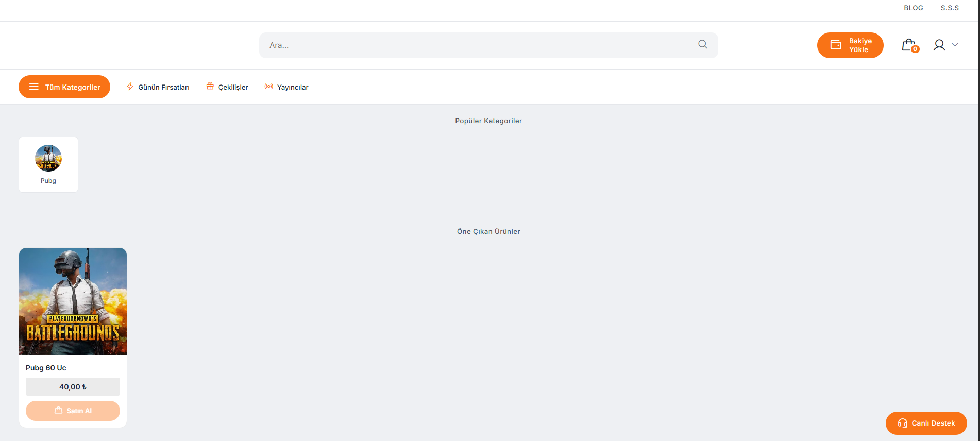Screen dimensions: 980x441
Task: Click the 40,00 ₺ price label
Action: [x=73, y=387]
